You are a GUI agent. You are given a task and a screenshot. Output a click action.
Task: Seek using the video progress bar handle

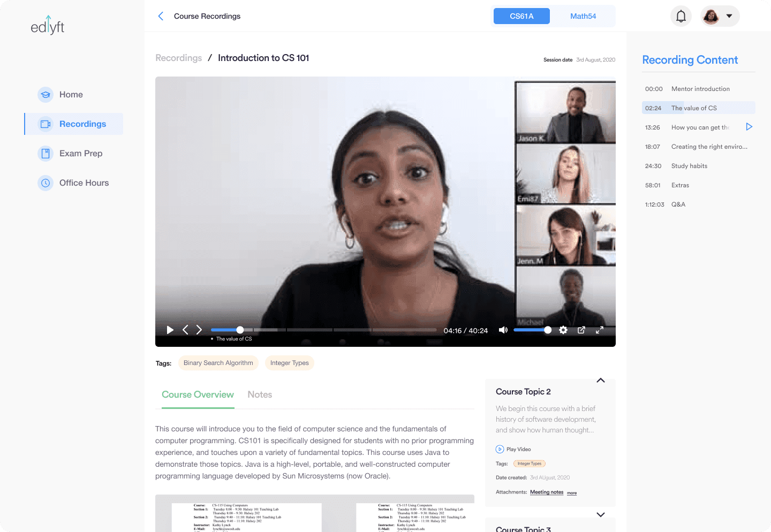pyautogui.click(x=240, y=330)
